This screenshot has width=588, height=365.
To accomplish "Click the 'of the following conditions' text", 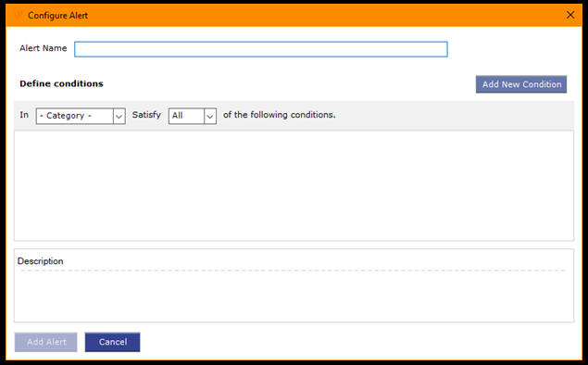I will (280, 115).
